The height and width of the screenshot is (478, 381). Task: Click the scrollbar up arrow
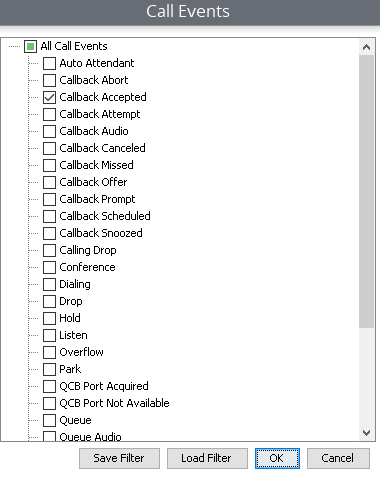point(366,47)
